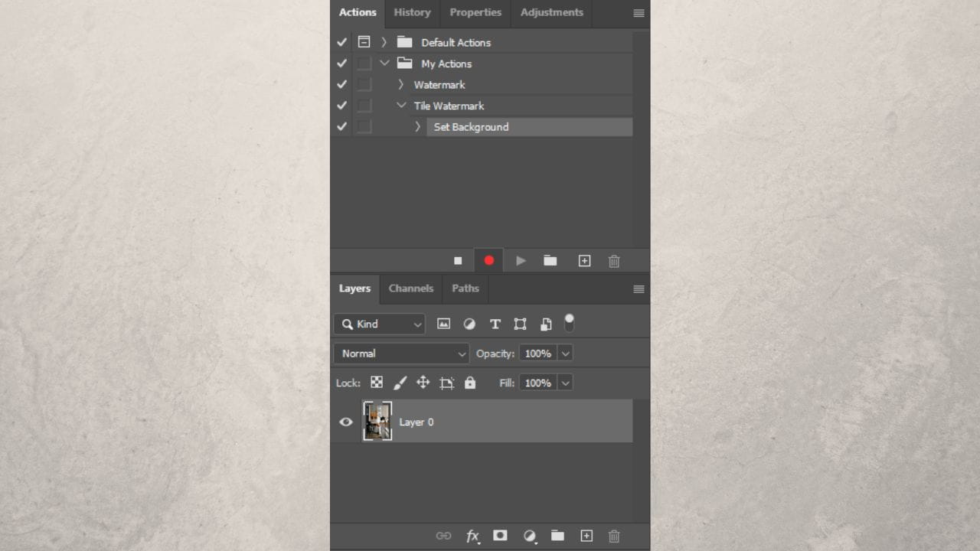Open the Opacity slider dropdown arrow
This screenshot has height=551, width=980.
(565, 354)
